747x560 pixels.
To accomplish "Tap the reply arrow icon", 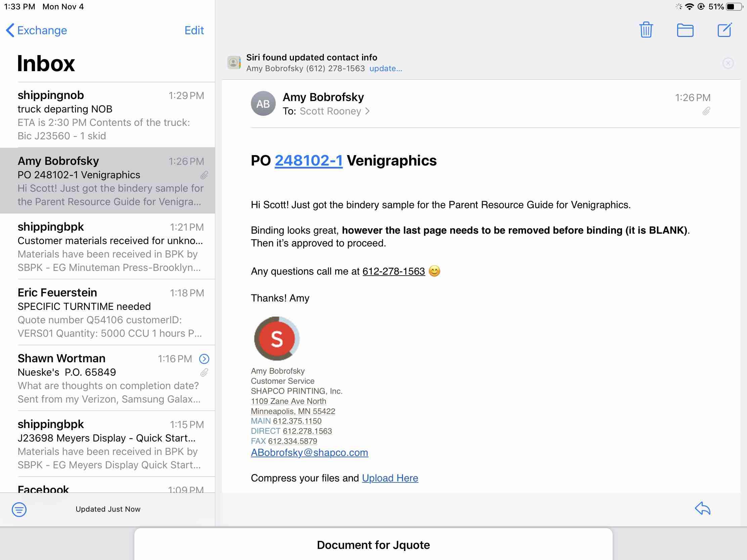I will pyautogui.click(x=702, y=508).
